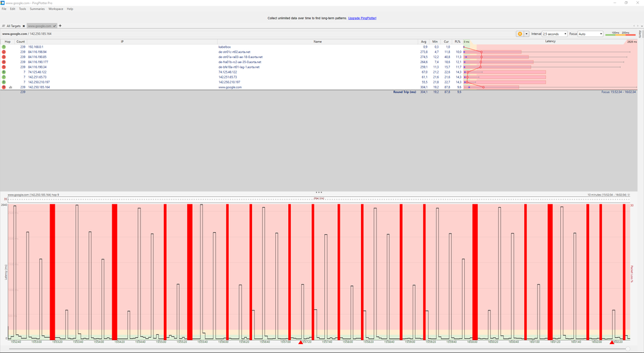Select the 84.116.190.34 IP cell

click(37, 67)
